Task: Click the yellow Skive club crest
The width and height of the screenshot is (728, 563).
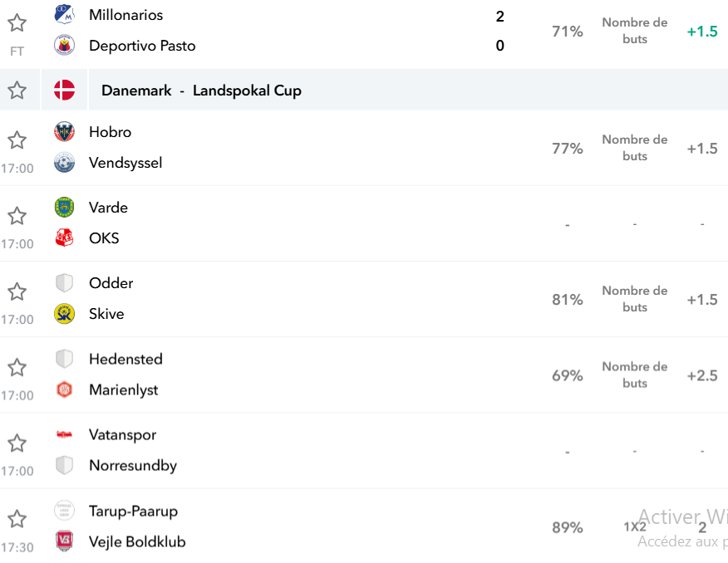Action: pos(64,314)
